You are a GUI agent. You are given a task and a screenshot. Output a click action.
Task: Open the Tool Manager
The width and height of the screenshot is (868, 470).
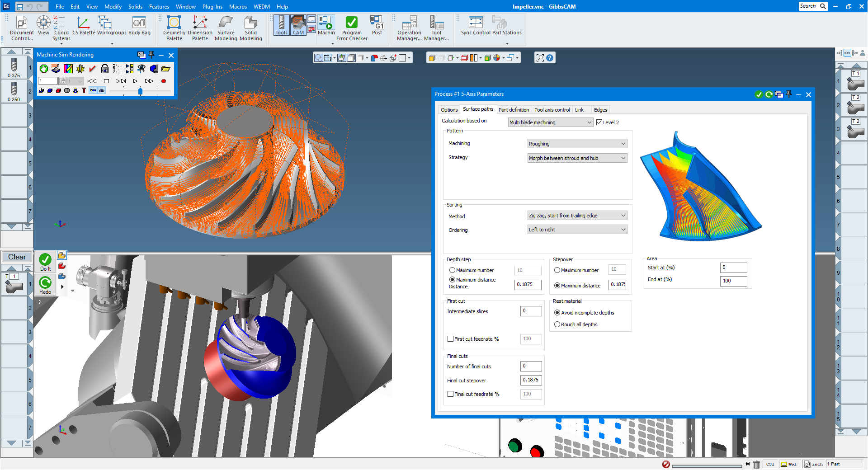pos(436,28)
